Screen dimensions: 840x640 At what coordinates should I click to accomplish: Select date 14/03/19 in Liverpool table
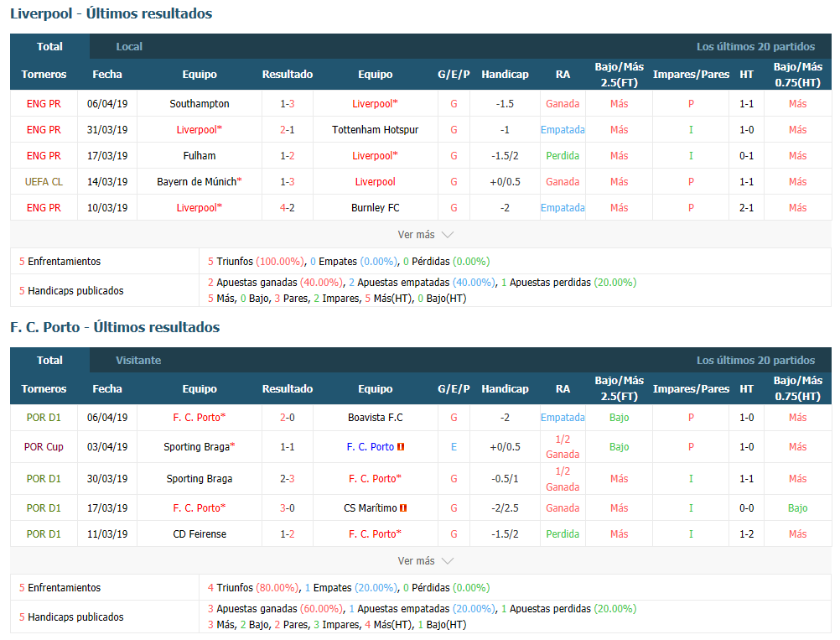point(107,182)
